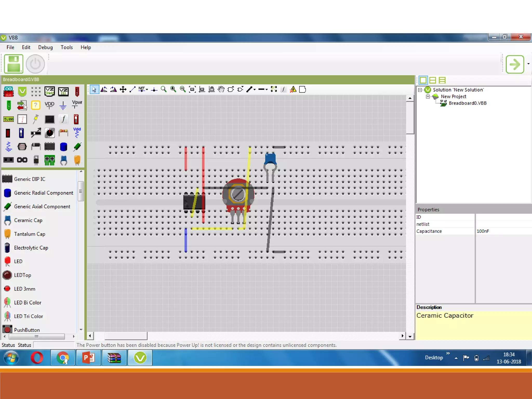Viewport: 532px width, 399px height.
Task: Click the green Save icon
Action: (x=14, y=64)
